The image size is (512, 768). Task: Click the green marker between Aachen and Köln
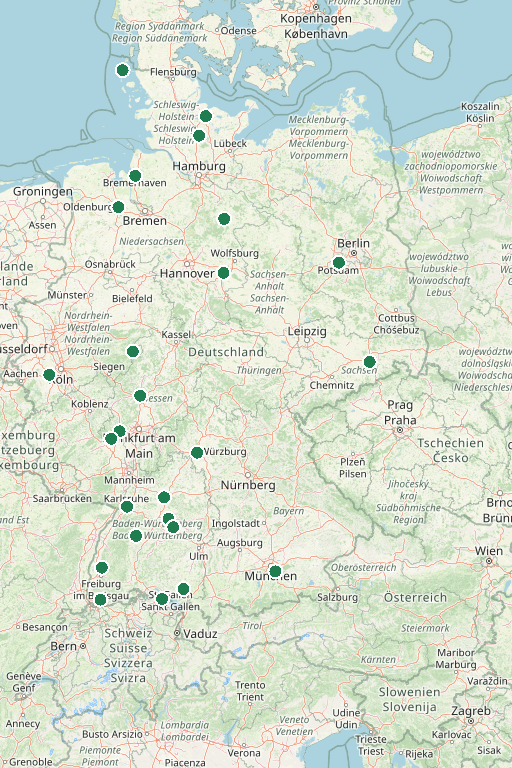click(49, 375)
